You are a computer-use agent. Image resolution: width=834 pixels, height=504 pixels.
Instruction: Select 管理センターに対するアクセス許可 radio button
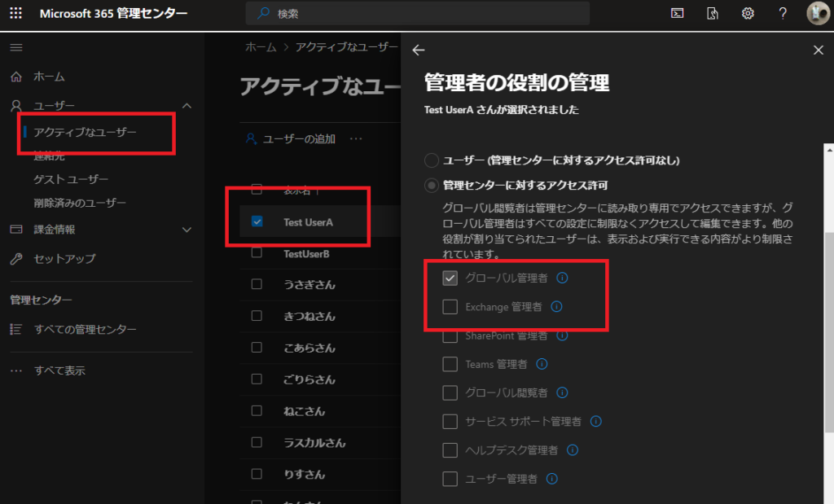[432, 185]
